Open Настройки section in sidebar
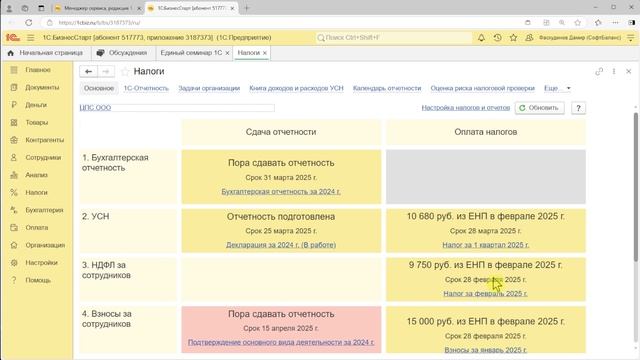 (41, 262)
